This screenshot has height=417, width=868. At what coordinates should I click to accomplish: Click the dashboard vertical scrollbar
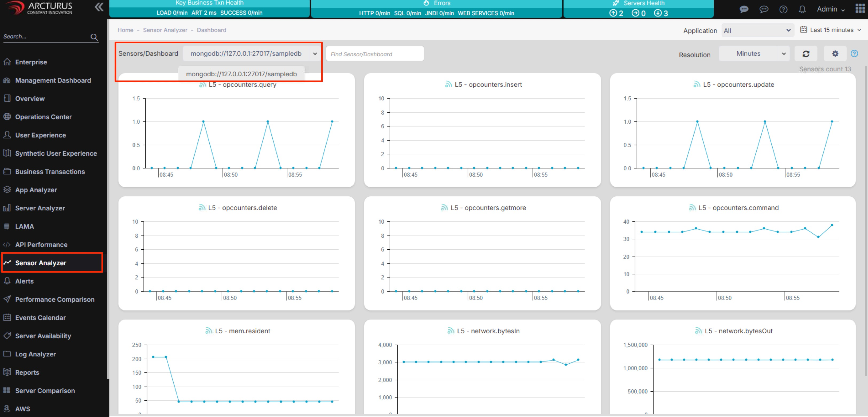pyautogui.click(x=866, y=221)
